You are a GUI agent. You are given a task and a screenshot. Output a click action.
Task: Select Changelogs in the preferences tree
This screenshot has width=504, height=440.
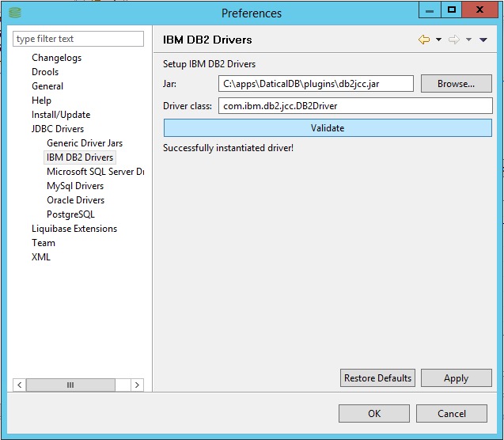(x=57, y=58)
